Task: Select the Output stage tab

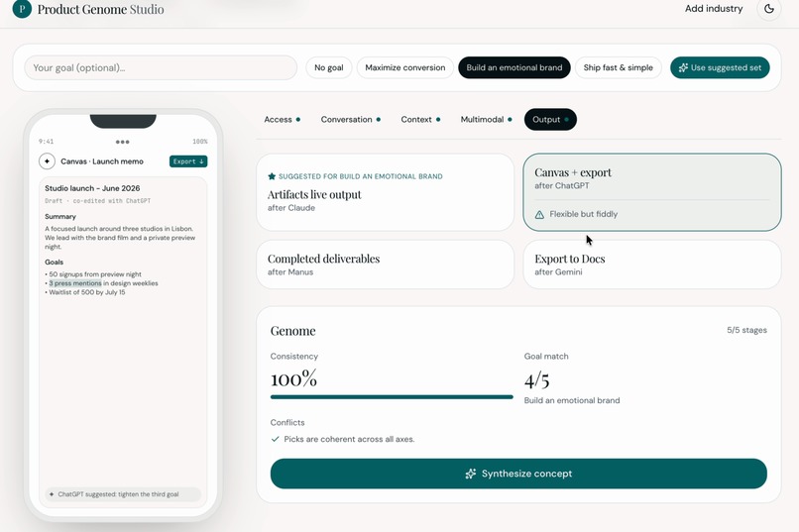Action: pyautogui.click(x=550, y=120)
